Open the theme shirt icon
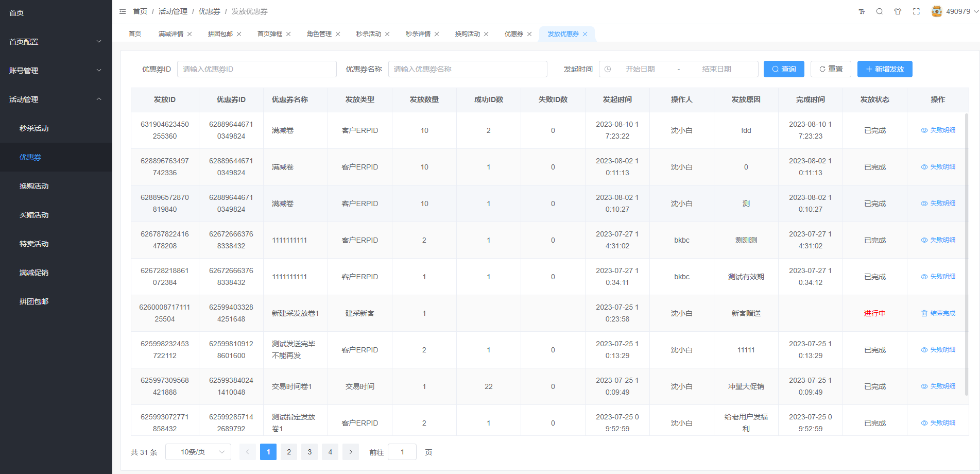 coord(898,11)
